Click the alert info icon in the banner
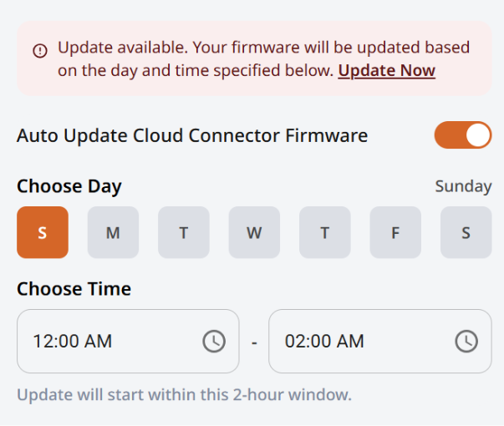The image size is (504, 426). (40, 50)
